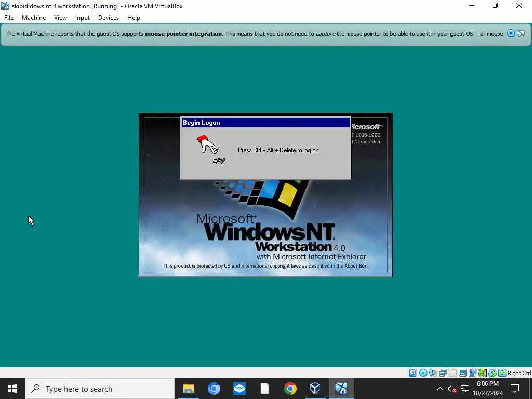
Task: Click the keyboard capture green arrow icon
Action: 502,373
